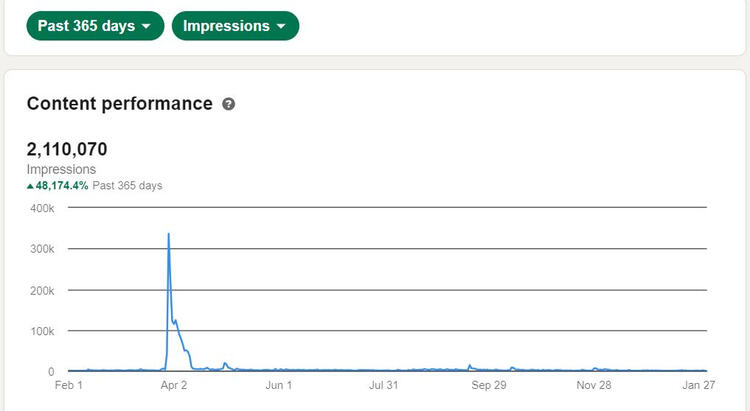
Task: Click the 200k y-axis label
Action: coord(40,290)
